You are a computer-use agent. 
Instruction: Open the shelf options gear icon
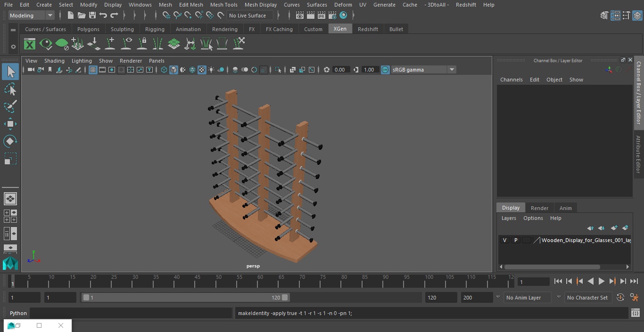(13, 47)
